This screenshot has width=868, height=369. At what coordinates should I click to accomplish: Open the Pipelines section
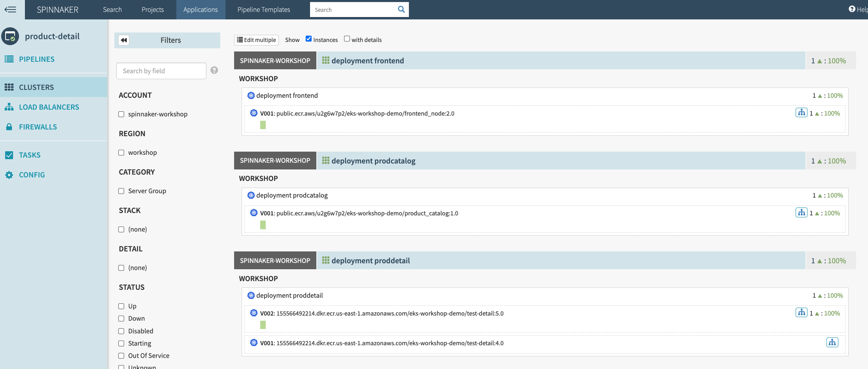[36, 59]
